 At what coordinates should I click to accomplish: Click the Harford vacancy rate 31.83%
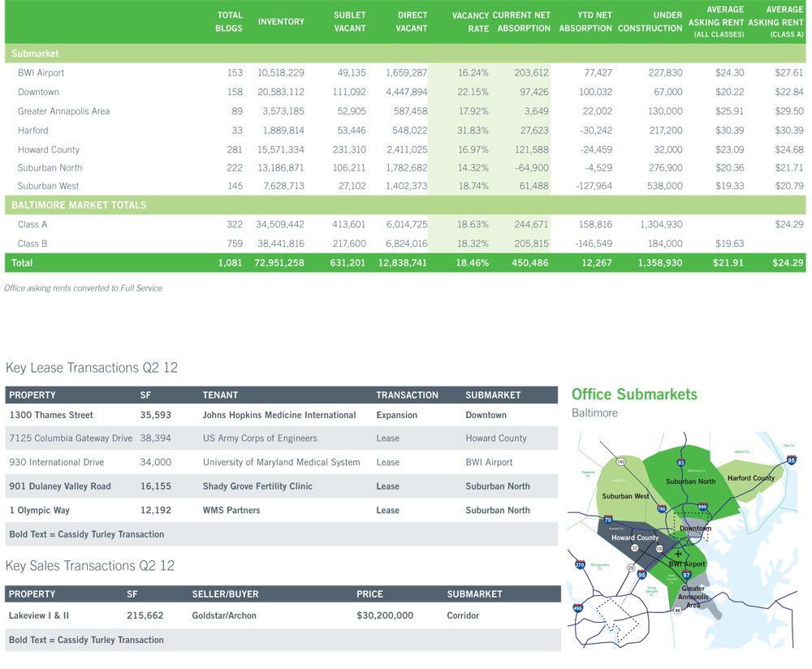tap(473, 131)
